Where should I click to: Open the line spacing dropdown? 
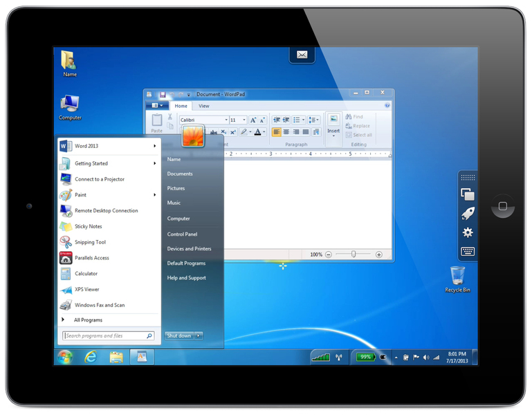(314, 120)
